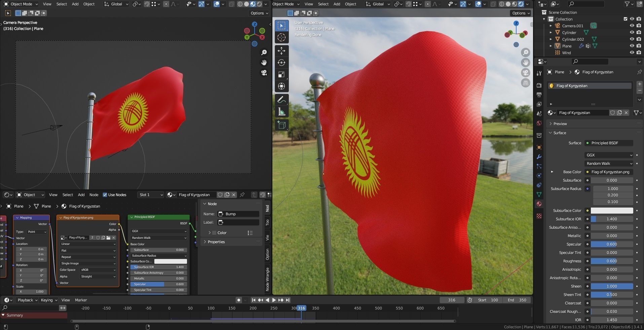Activate the Select Box tool in right viewport
The height and width of the screenshot is (330, 644).
[281, 26]
